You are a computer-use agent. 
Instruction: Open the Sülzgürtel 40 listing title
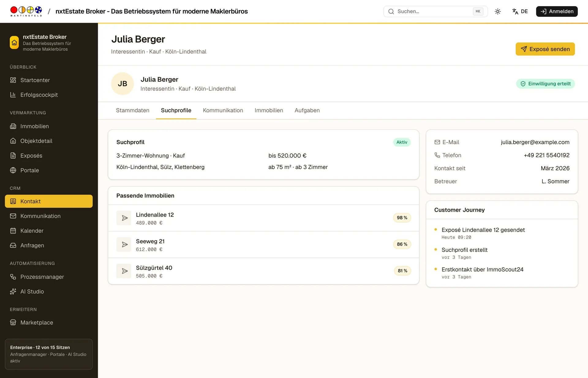coord(154,268)
